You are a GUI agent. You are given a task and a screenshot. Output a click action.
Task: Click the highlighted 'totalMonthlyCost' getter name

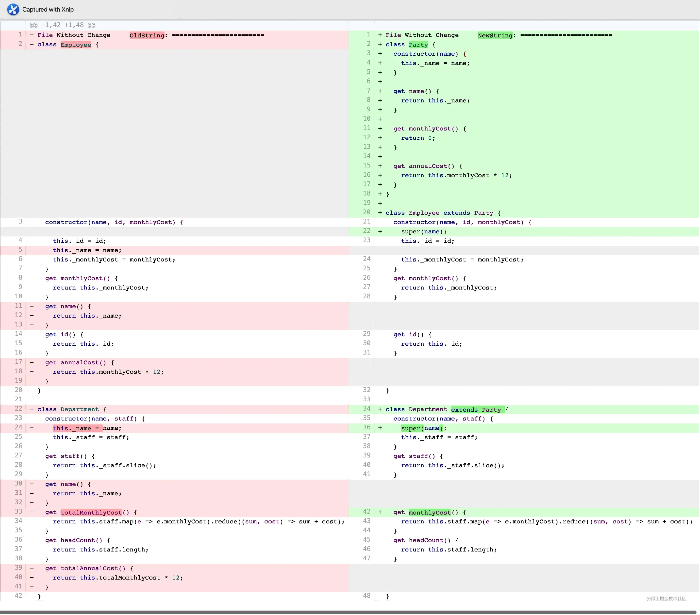pos(91,512)
